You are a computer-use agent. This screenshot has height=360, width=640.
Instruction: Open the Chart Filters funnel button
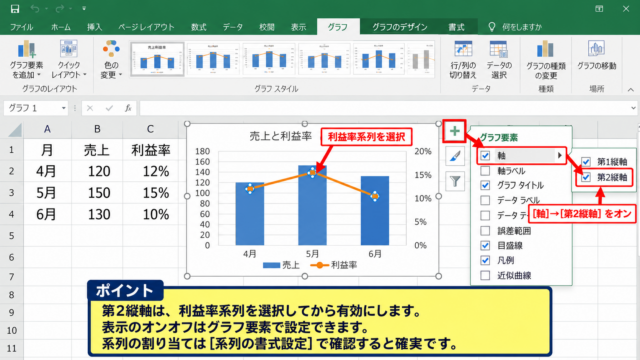[455, 181]
